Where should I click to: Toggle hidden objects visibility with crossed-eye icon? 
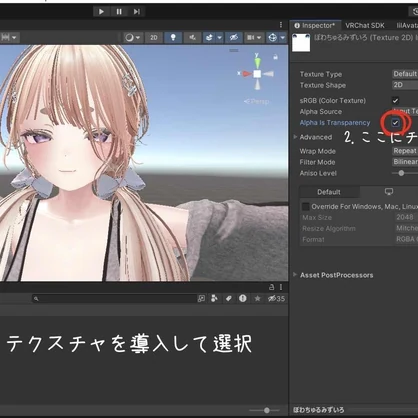pyautogui.click(x=234, y=38)
